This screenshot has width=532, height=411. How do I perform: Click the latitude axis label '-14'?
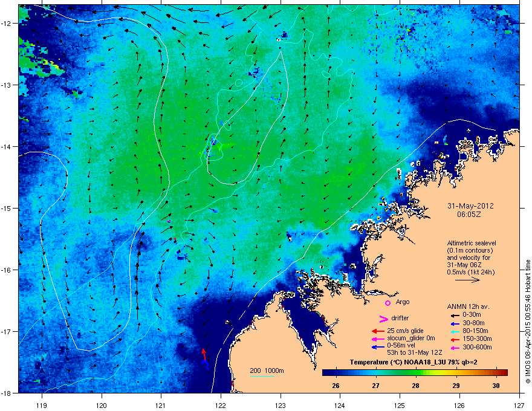coord(7,146)
